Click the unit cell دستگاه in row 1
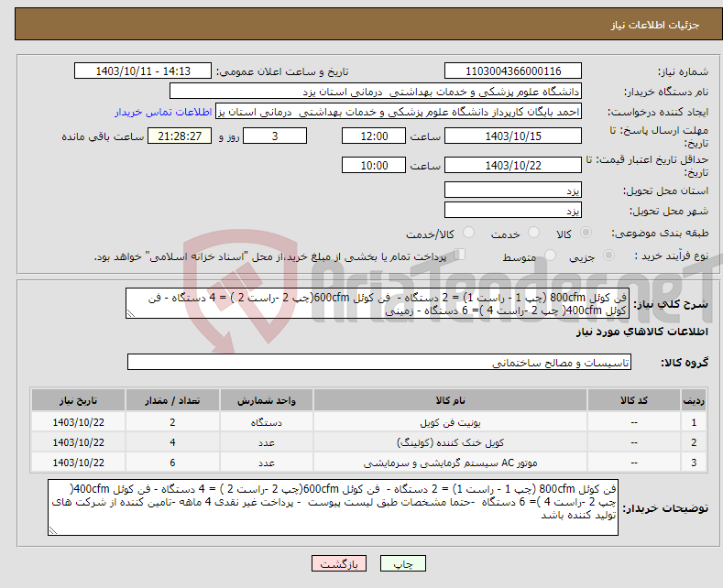723x588 pixels. point(267,422)
